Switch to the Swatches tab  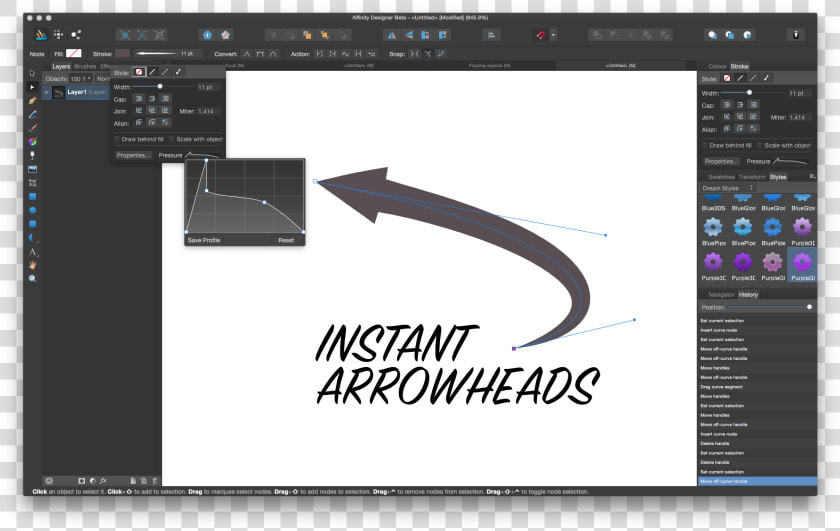coord(721,177)
